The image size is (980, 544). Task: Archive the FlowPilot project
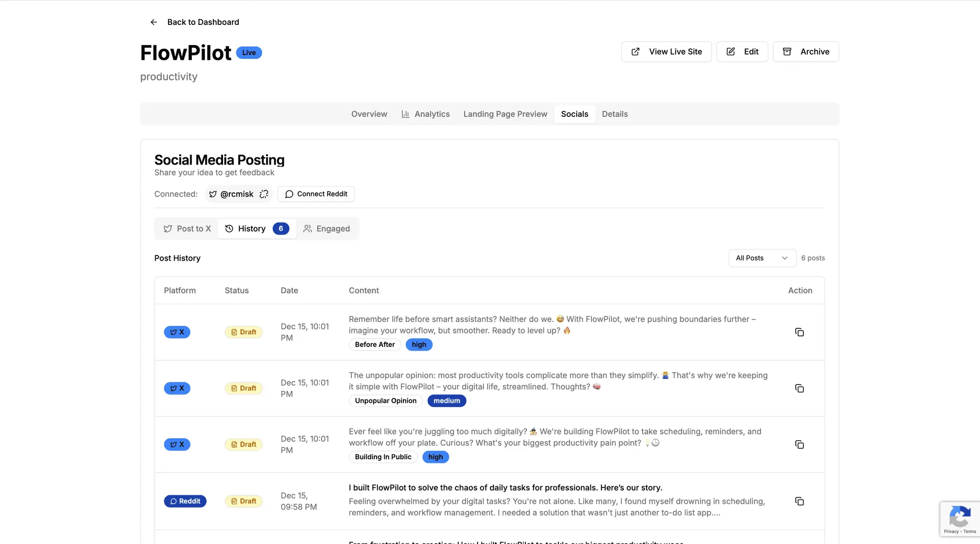(x=806, y=52)
